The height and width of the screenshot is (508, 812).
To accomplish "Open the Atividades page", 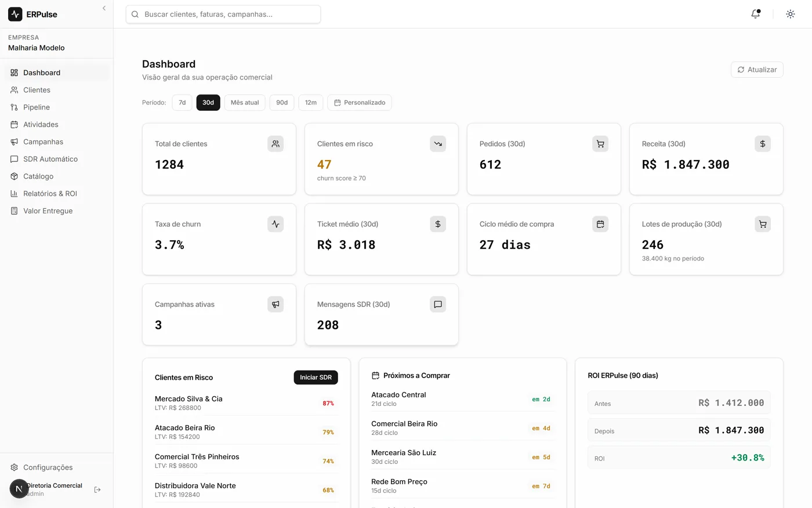I will coord(57,125).
